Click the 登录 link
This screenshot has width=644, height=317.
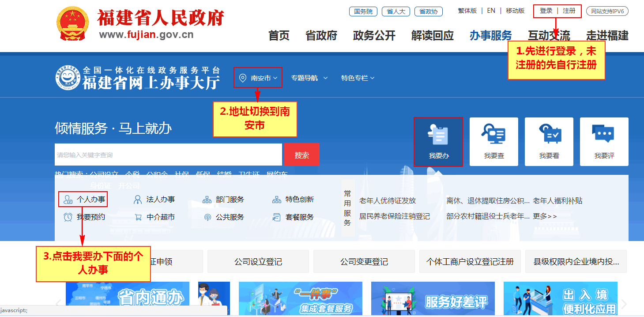546,11
